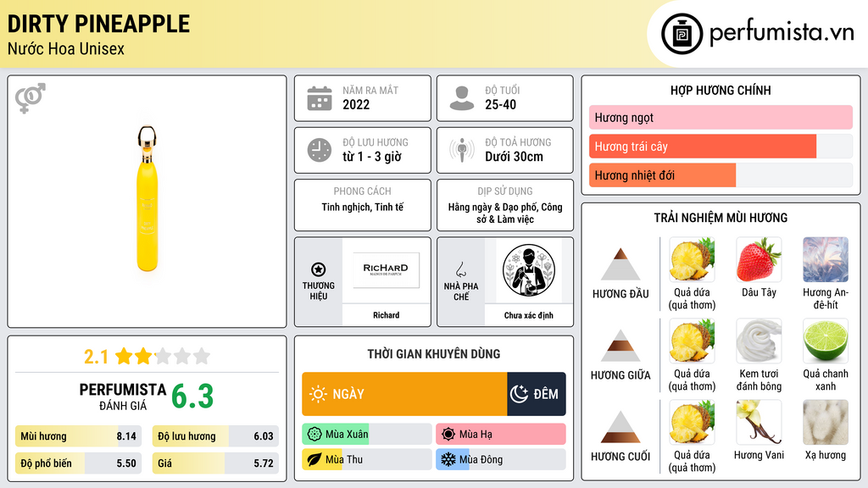The image size is (868, 488).
Task: Click the nose icon above Nhà pha chế
Action: (460, 269)
